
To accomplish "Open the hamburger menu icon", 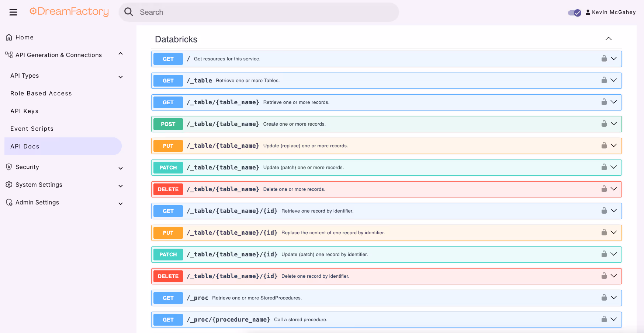I will [x=13, y=12].
